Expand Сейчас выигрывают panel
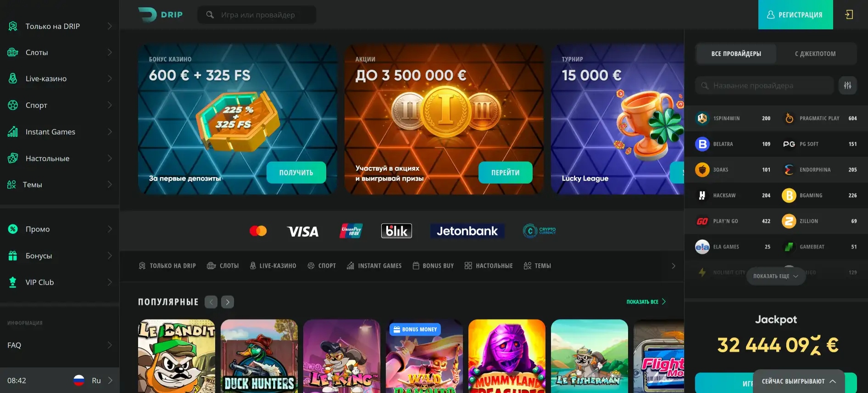 (x=799, y=381)
